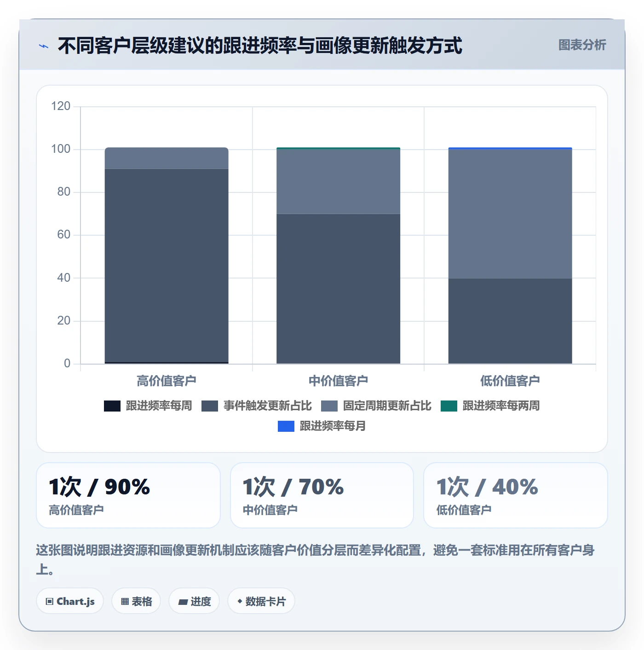Image resolution: width=644 pixels, height=650 pixels.
Task: Click the 高价值客户 fixed-cycle top bar segment
Action: coord(167,158)
